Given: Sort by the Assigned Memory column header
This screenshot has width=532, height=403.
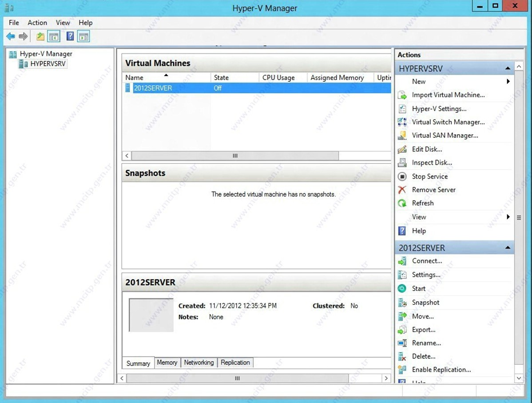Looking at the screenshot, I should coord(340,78).
